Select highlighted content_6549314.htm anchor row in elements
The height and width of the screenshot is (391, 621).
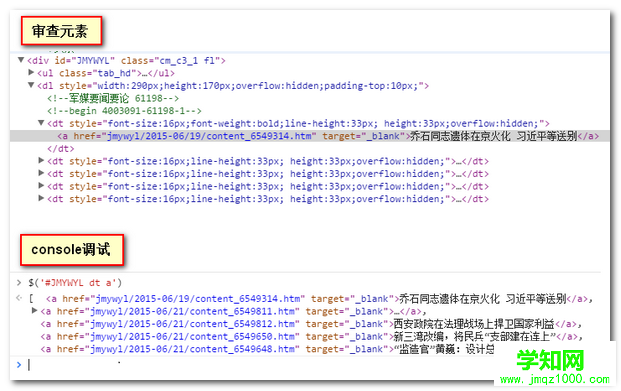pos(310,136)
